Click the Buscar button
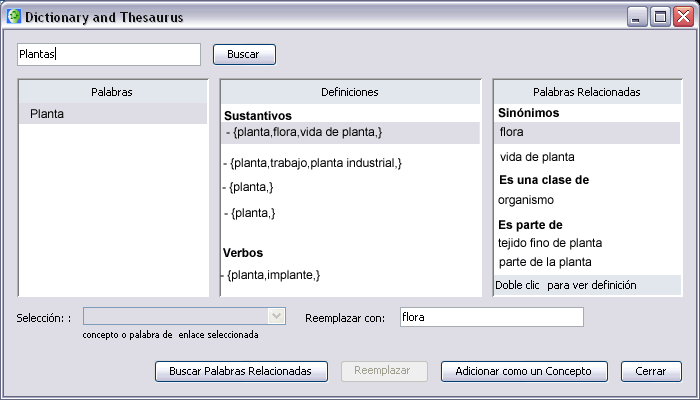 tap(244, 54)
